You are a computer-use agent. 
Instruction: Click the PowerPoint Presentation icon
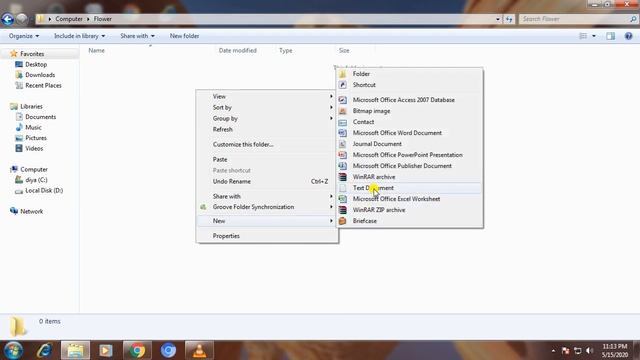343,155
